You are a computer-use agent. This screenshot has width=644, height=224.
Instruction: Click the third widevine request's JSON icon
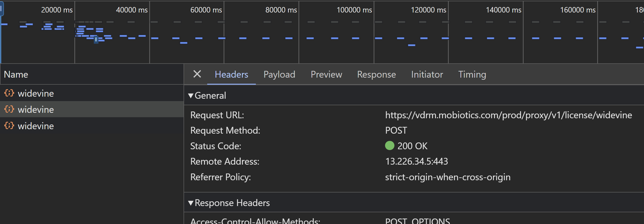click(9, 126)
